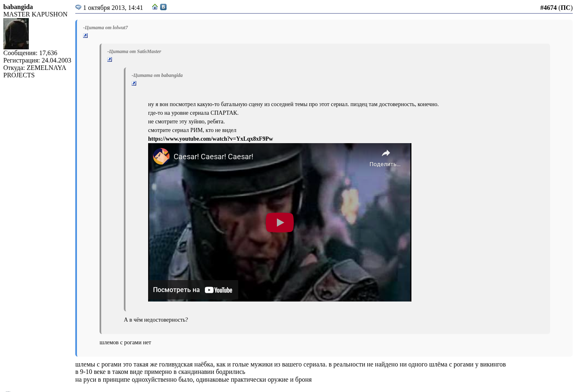Click the jump arrow under SatisMaster quote
Viewport: 576px width, 392px height.
[x=110, y=60]
